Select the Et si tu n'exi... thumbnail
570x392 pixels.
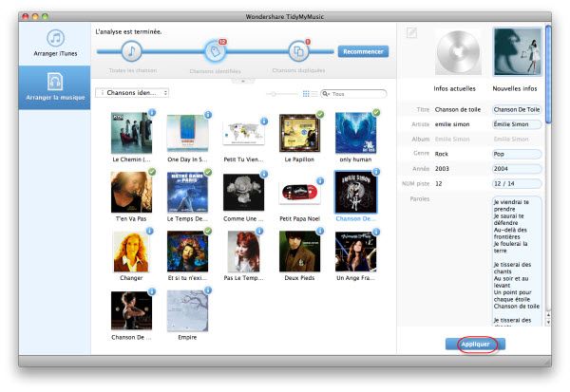click(x=187, y=252)
